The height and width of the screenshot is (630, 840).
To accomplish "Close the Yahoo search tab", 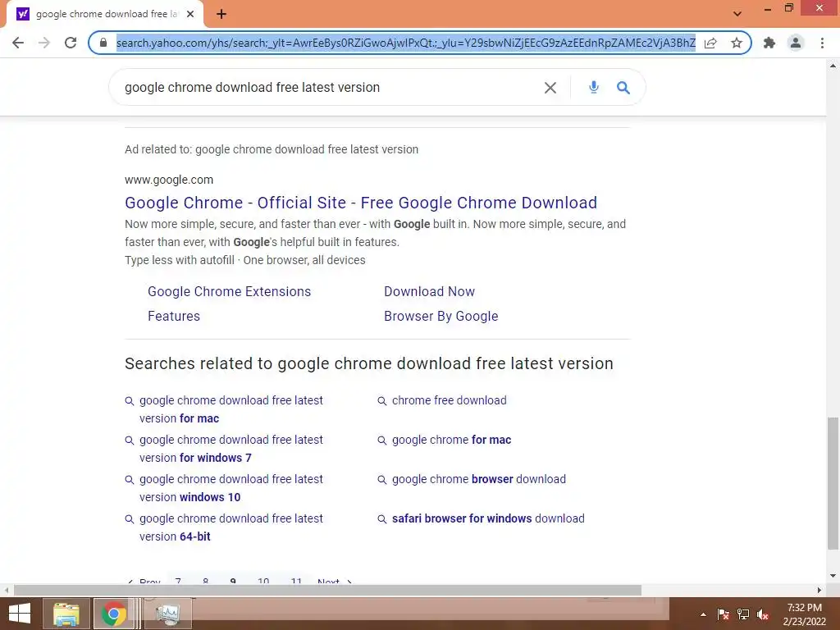I will [190, 15].
